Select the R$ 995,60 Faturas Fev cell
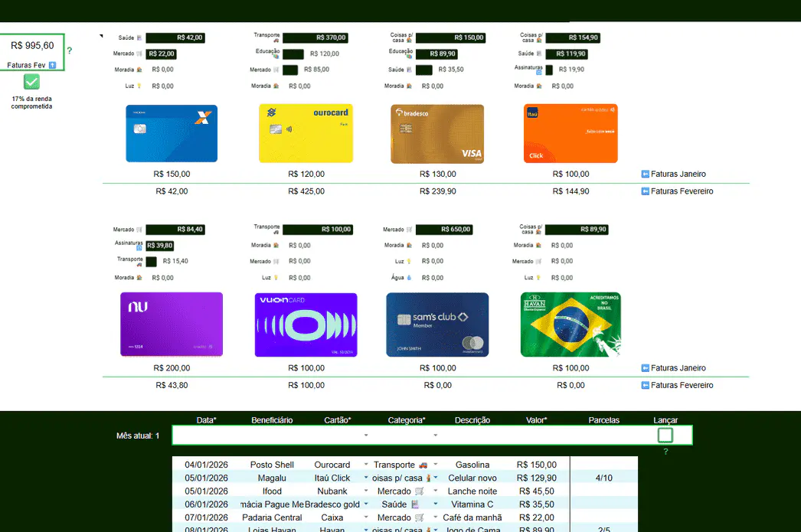This screenshot has height=532, width=801. pos(32,46)
